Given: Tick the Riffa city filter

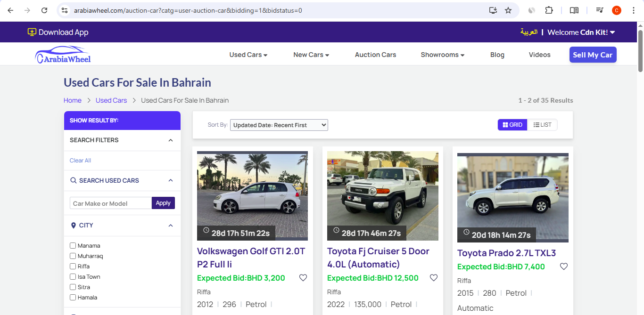Looking at the screenshot, I should [73, 267].
